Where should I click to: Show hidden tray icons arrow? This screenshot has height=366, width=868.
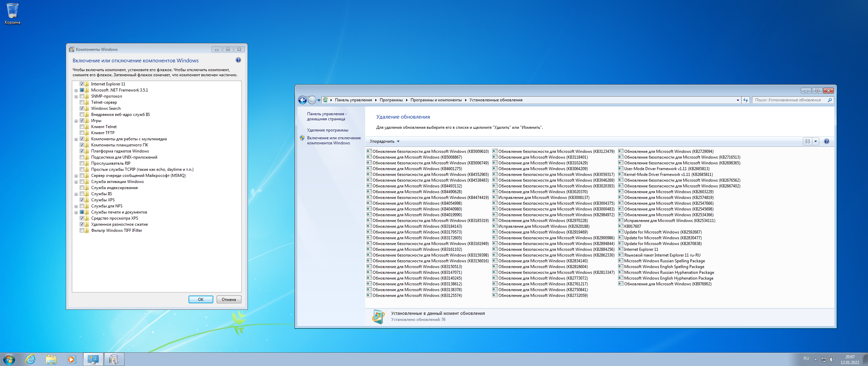point(815,360)
